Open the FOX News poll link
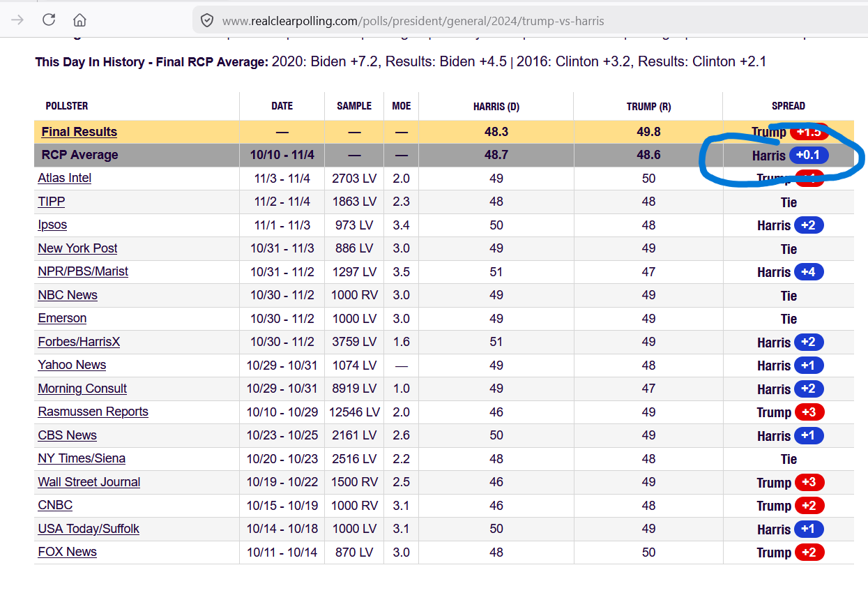Viewport: 868px width, 609px height. click(x=68, y=552)
